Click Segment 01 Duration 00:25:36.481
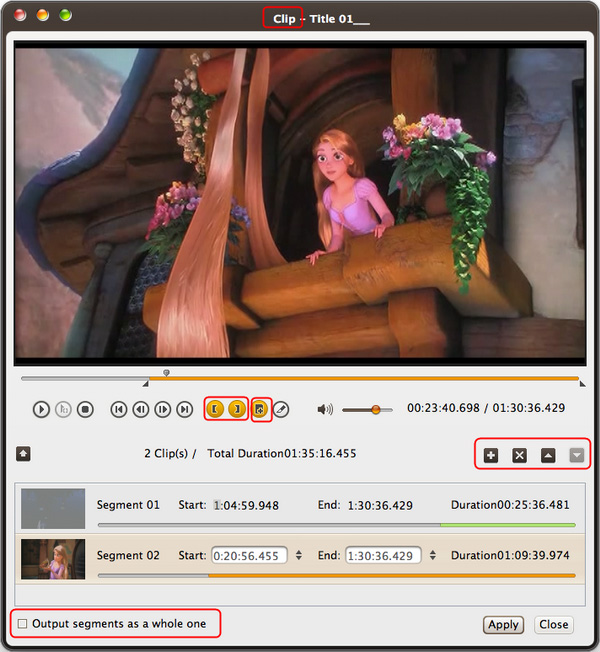The height and width of the screenshot is (652, 600). [x=510, y=505]
